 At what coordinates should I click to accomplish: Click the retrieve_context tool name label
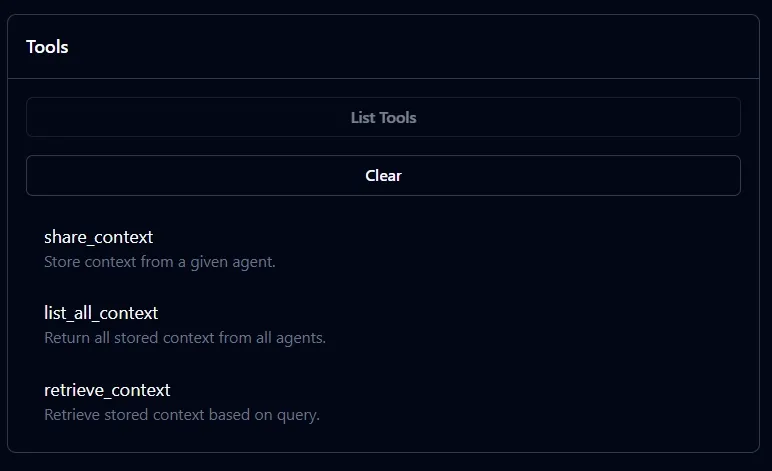pos(107,390)
